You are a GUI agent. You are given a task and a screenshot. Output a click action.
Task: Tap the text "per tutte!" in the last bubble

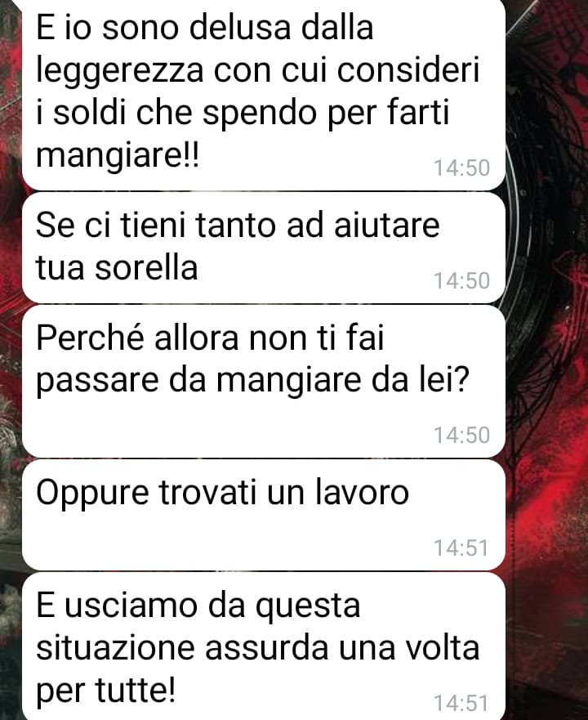105,691
